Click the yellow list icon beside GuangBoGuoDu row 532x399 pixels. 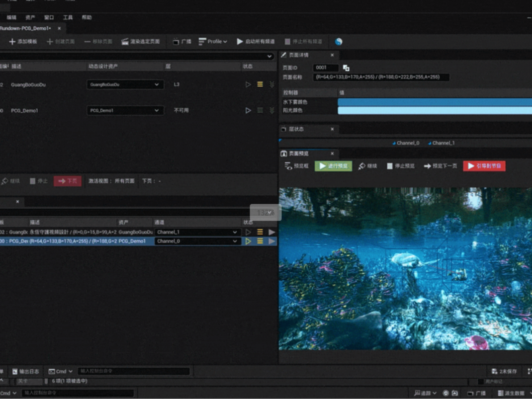pyautogui.click(x=260, y=84)
